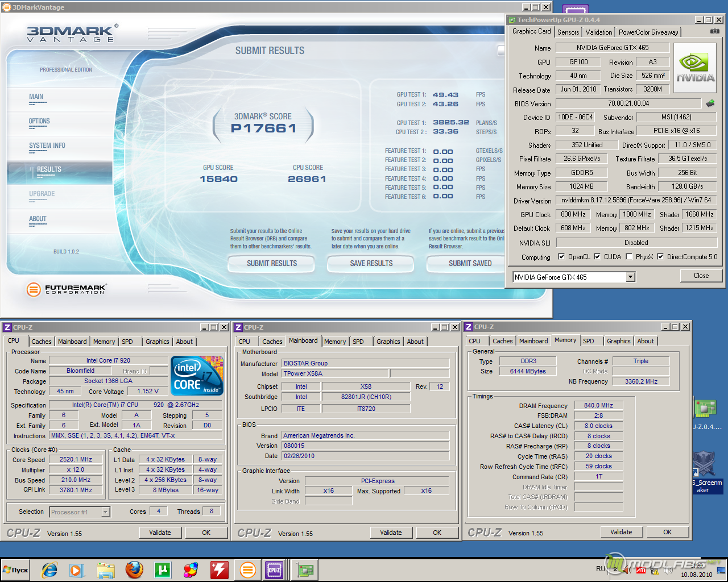
Task: Toggle the OpenCL checkbox
Action: click(561, 256)
